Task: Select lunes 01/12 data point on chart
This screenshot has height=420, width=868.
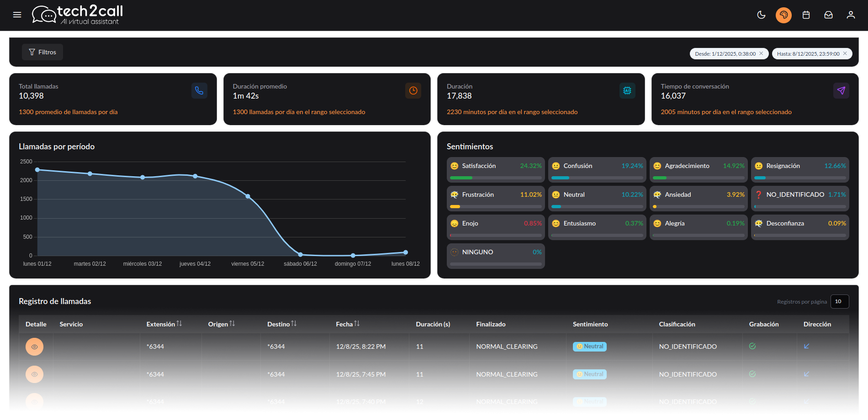Action: coord(37,170)
